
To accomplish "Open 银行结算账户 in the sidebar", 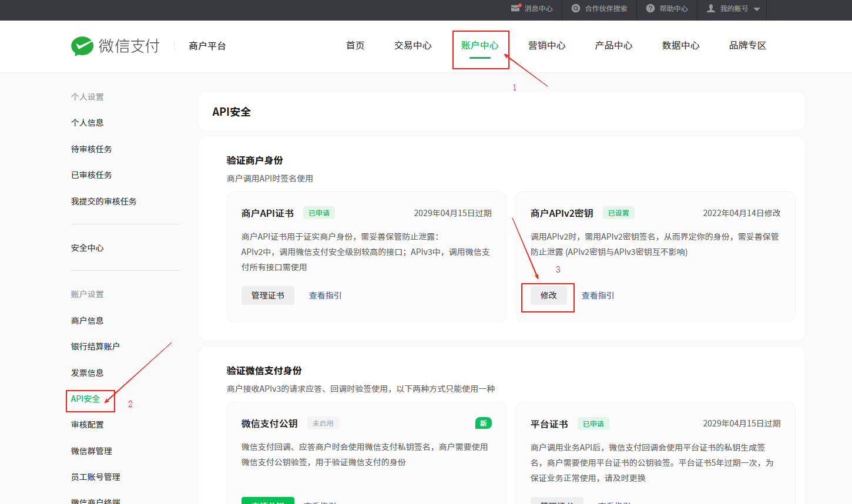I will [95, 347].
